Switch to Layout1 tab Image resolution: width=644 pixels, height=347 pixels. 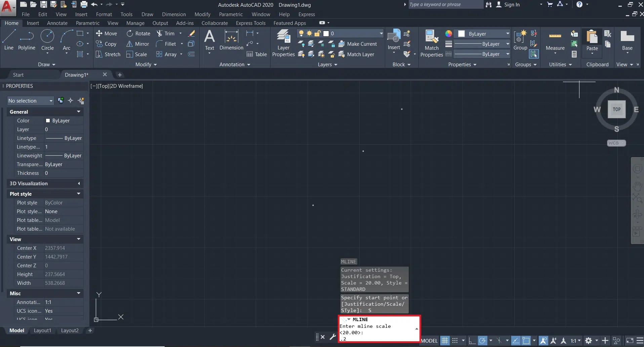tap(42, 331)
